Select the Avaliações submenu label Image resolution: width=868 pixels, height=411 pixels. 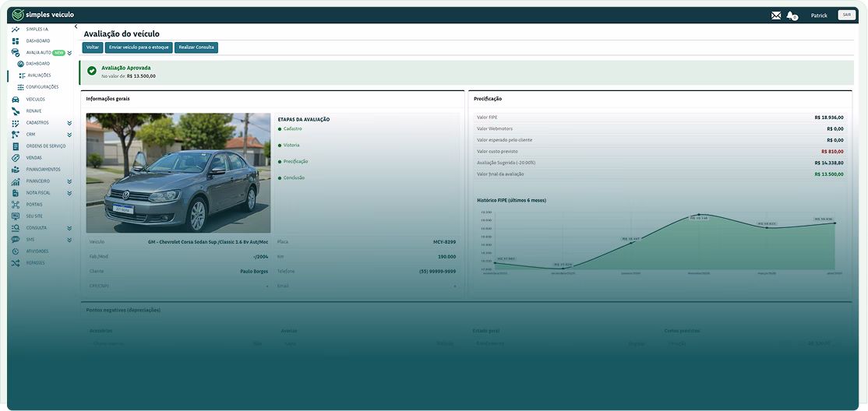point(39,76)
